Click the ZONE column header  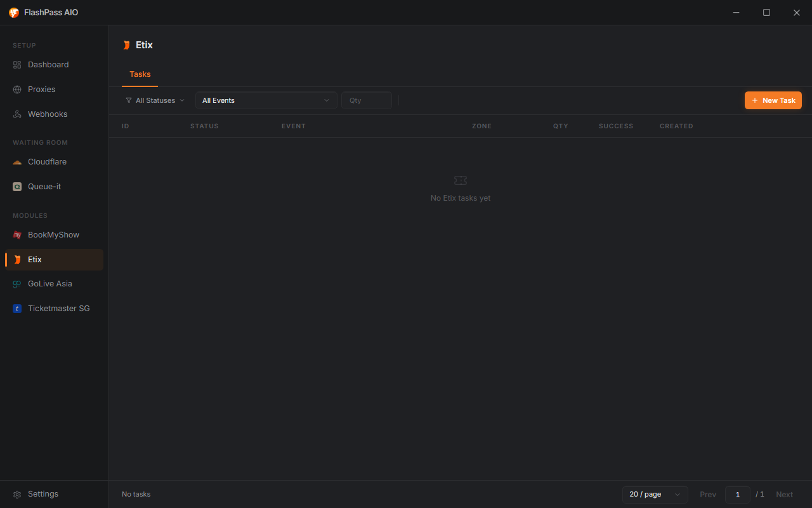pyautogui.click(x=481, y=126)
